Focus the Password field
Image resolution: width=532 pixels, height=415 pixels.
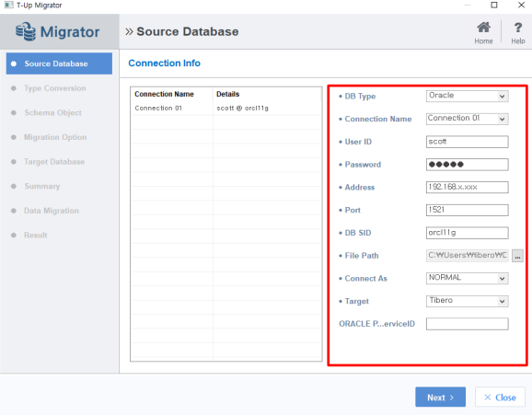(467, 165)
